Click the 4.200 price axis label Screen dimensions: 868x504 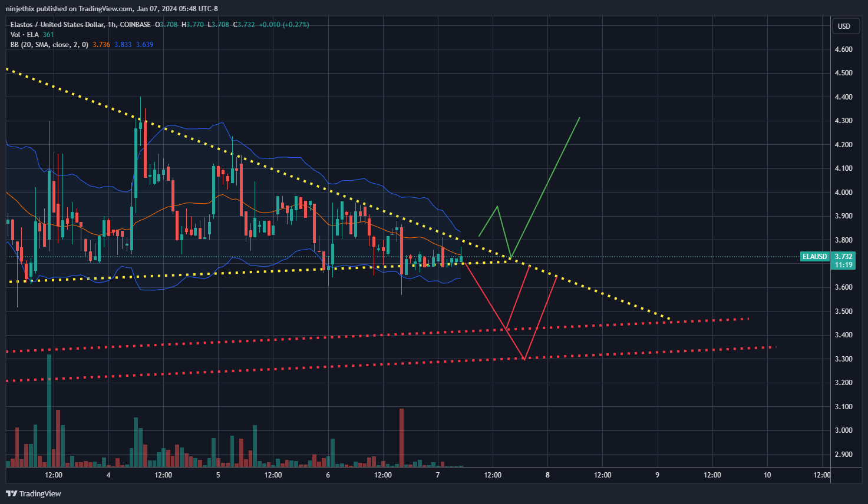(x=843, y=145)
